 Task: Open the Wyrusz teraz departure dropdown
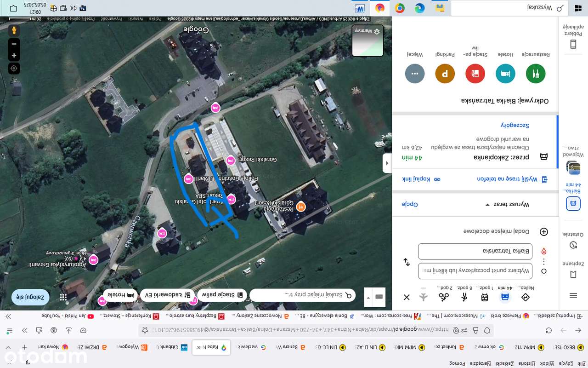tap(508, 204)
